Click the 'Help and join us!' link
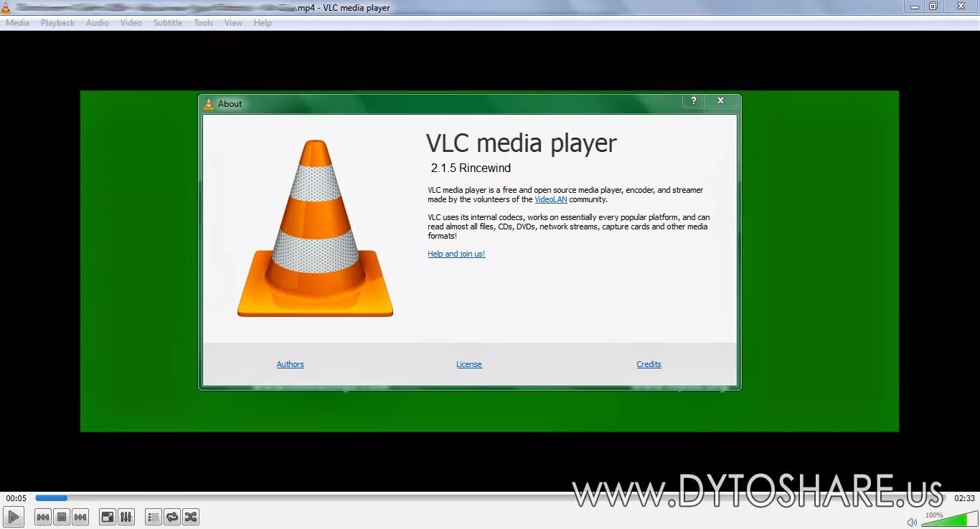980x529 pixels. tap(456, 254)
